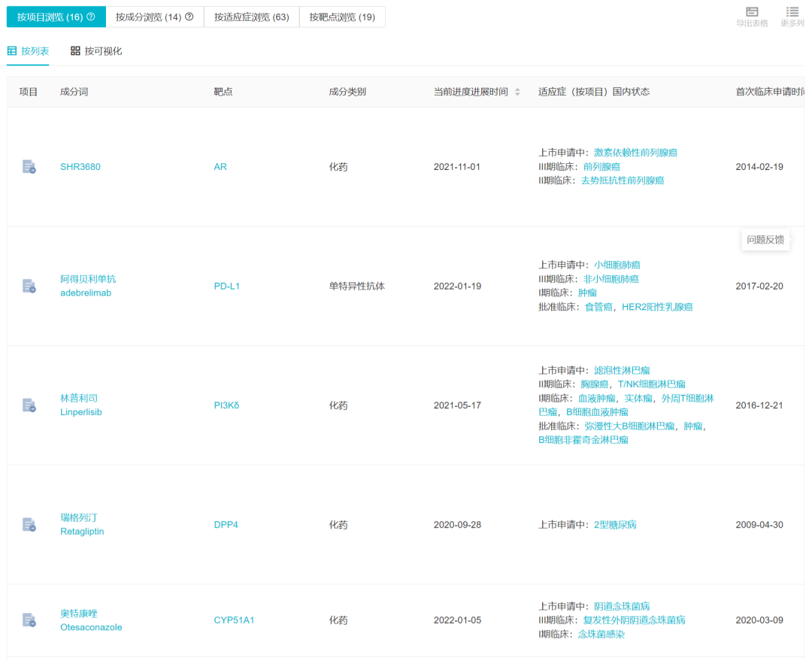Open 实体瘤 indication link
Image resolution: width=812 pixels, height=661 pixels.
pyautogui.click(x=638, y=399)
